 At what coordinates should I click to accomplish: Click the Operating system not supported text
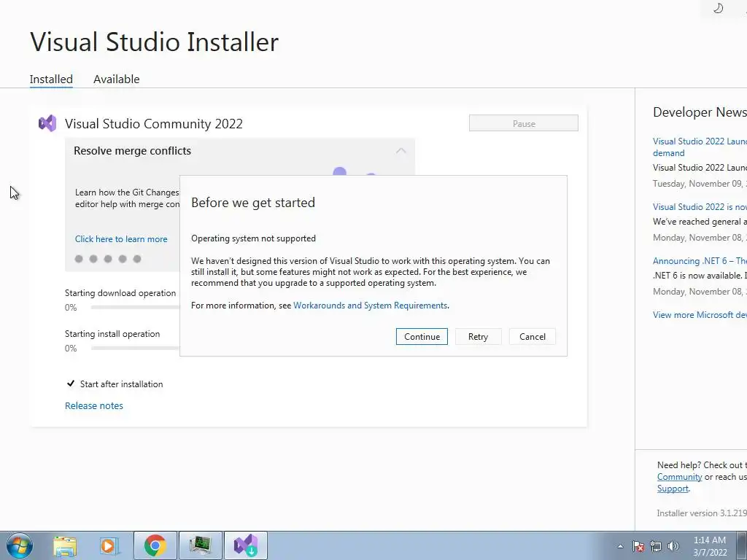pyautogui.click(x=253, y=238)
